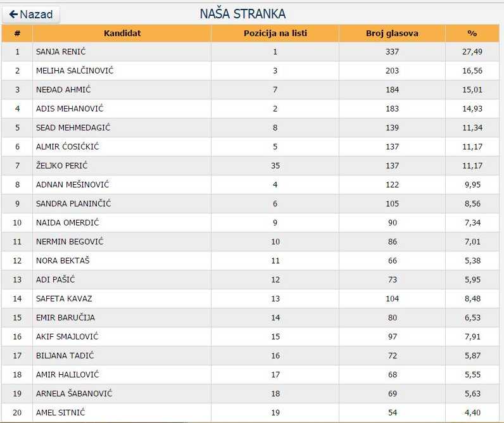Select the MELIHA SALČINOVIĆ row

(x=75, y=71)
